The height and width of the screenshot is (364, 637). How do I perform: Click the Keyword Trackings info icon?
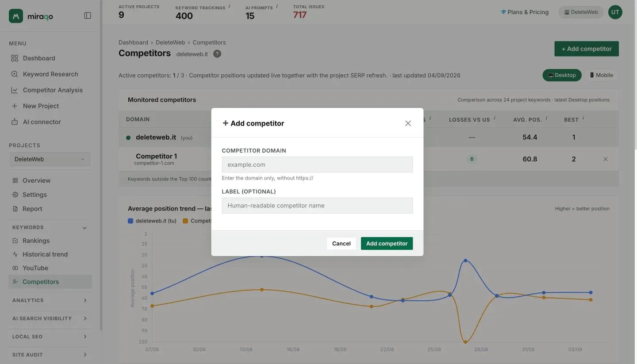230,7
